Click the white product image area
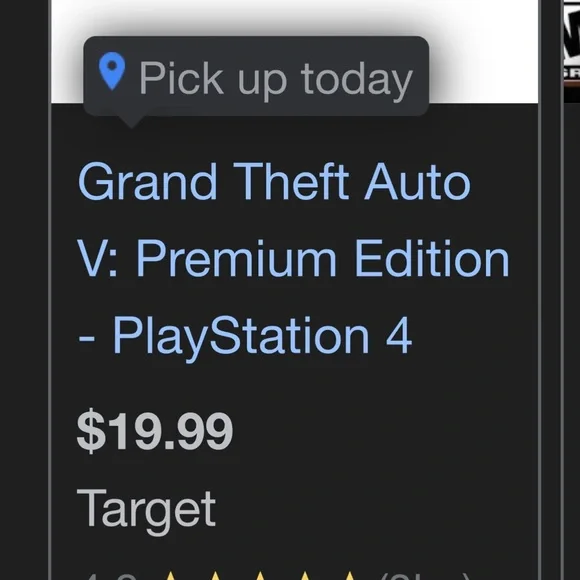 [294, 52]
